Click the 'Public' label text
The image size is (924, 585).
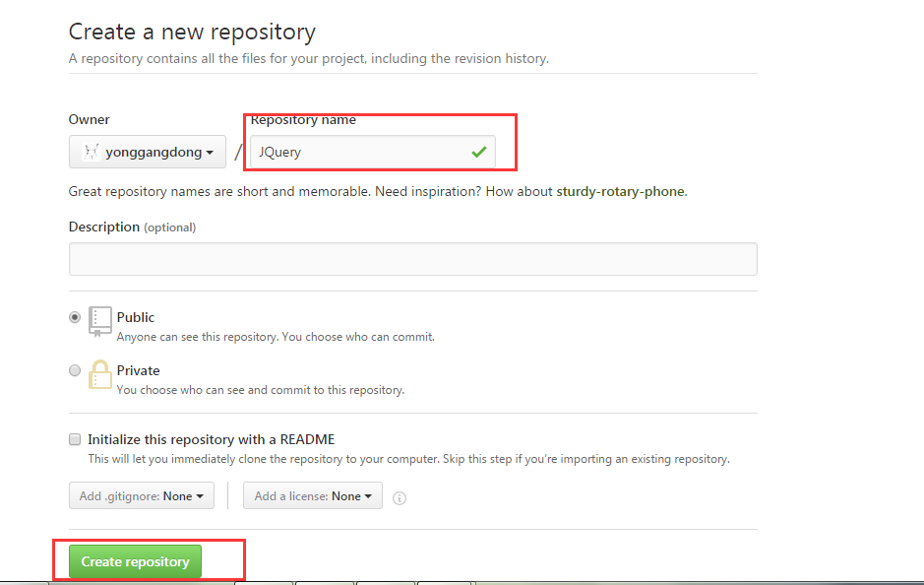(136, 317)
